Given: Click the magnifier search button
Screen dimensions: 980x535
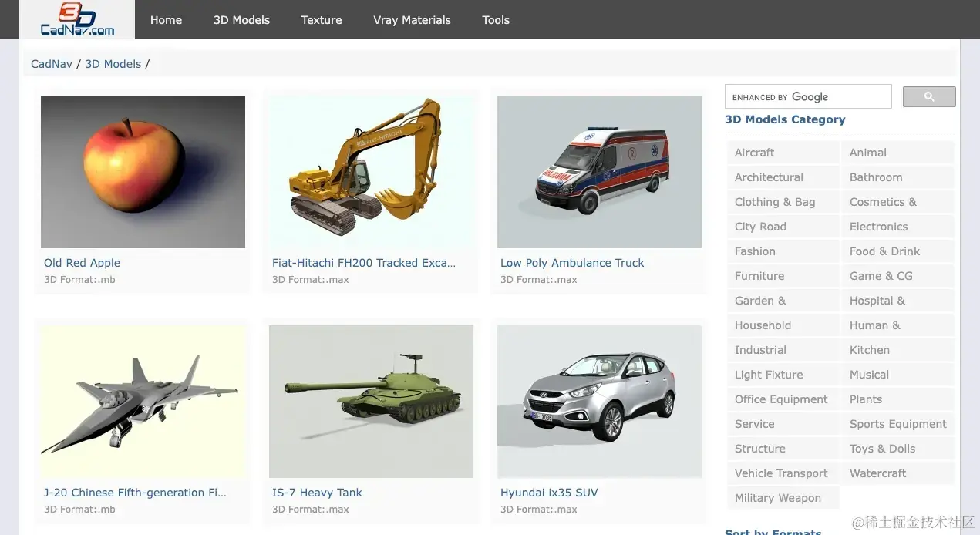Looking at the screenshot, I should [x=929, y=96].
